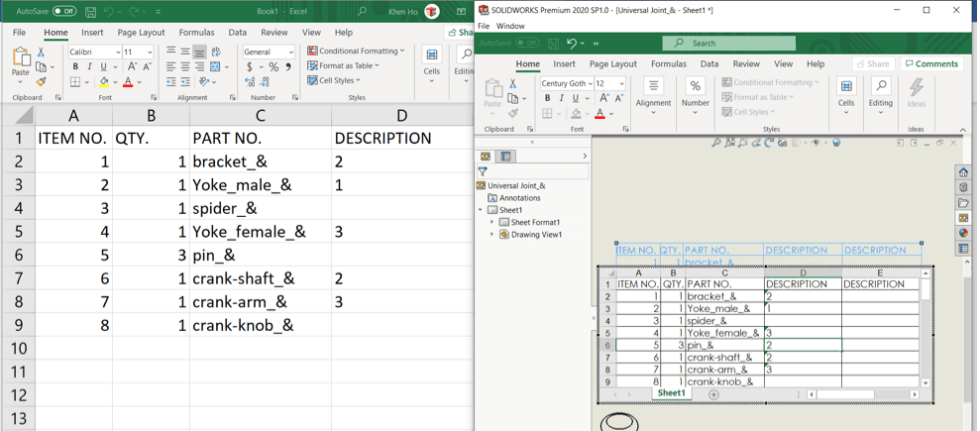The height and width of the screenshot is (431, 980).
Task: Click Wrap Text icon in Book1 ribbon
Action: [216, 52]
